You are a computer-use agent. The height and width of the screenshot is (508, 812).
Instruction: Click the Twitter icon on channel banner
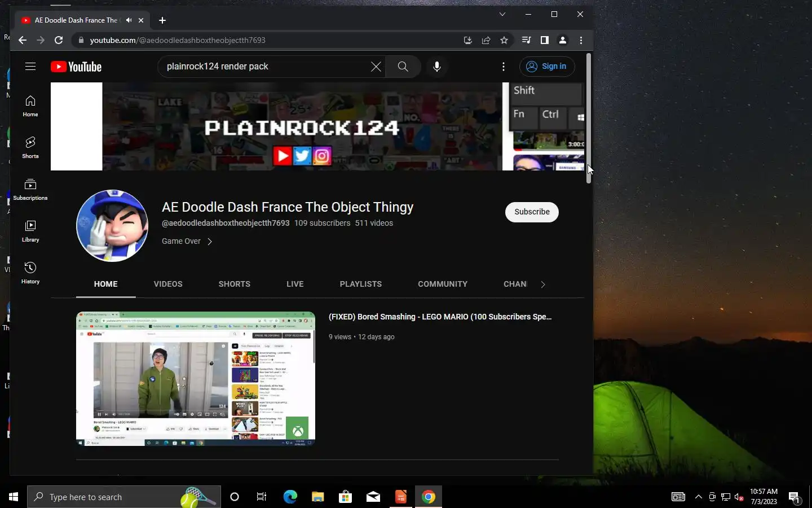pos(302,156)
